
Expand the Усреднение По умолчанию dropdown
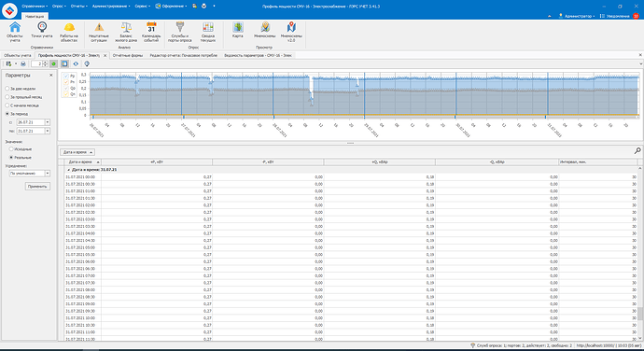coord(48,174)
